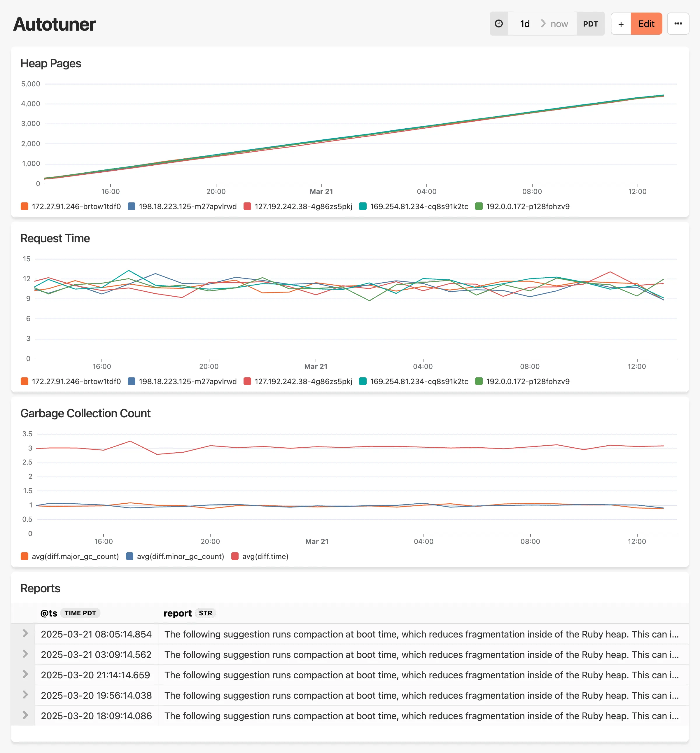This screenshot has height=753, width=700.
Task: Click the Autotuner dashboard title
Action: pos(54,24)
